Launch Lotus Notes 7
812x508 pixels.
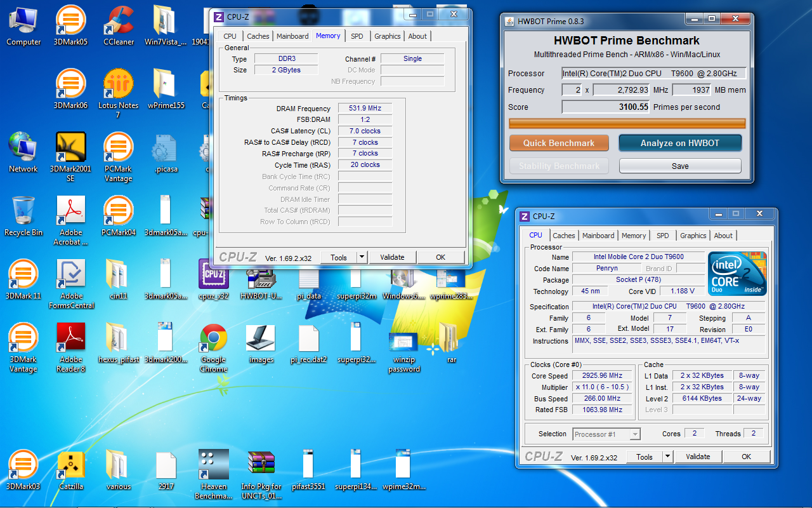pos(118,93)
